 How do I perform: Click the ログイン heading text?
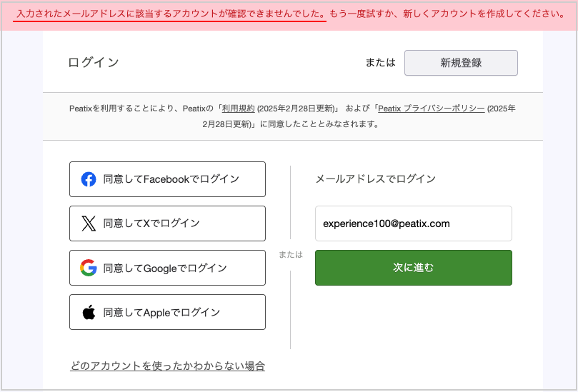click(x=94, y=62)
